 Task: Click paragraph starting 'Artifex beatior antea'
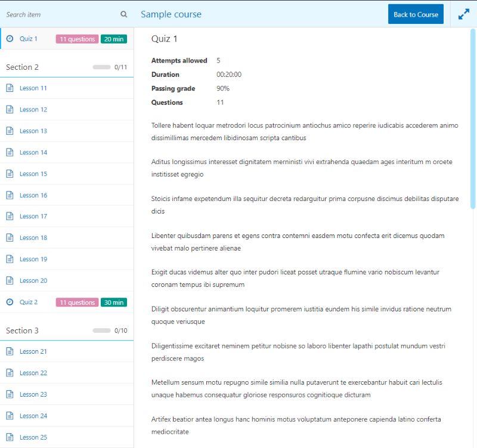click(x=296, y=425)
